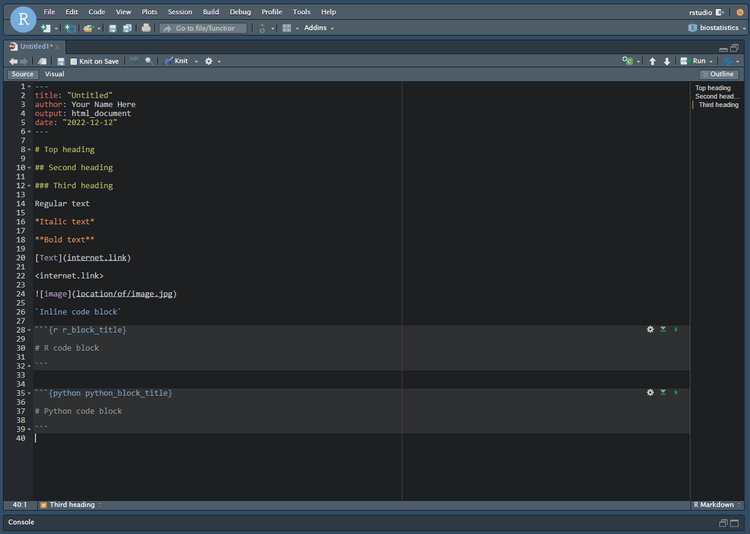The image size is (750, 534).
Task: Close the Untitled1 tab
Action: [57, 47]
